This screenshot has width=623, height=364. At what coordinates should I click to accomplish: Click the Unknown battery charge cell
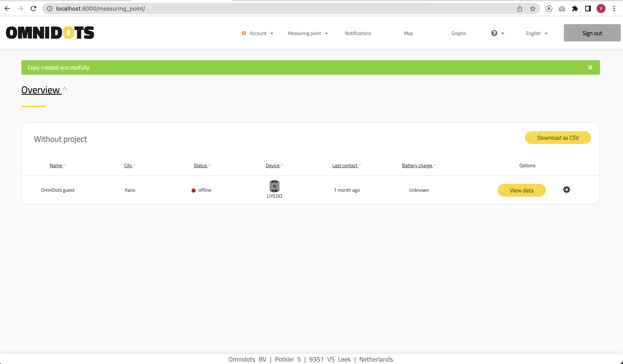[419, 190]
